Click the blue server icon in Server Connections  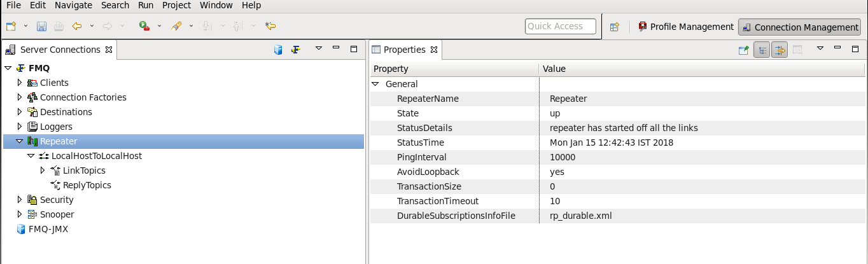click(278, 50)
